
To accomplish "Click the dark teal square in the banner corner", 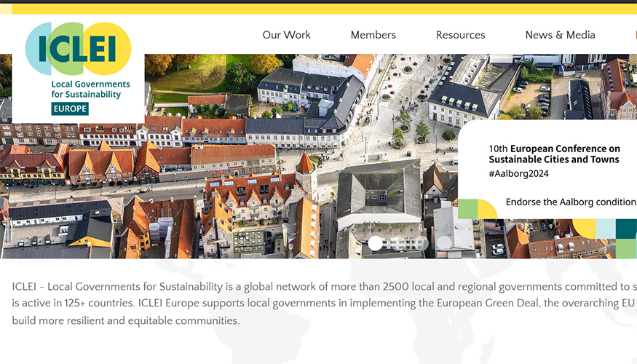I will click(626, 229).
